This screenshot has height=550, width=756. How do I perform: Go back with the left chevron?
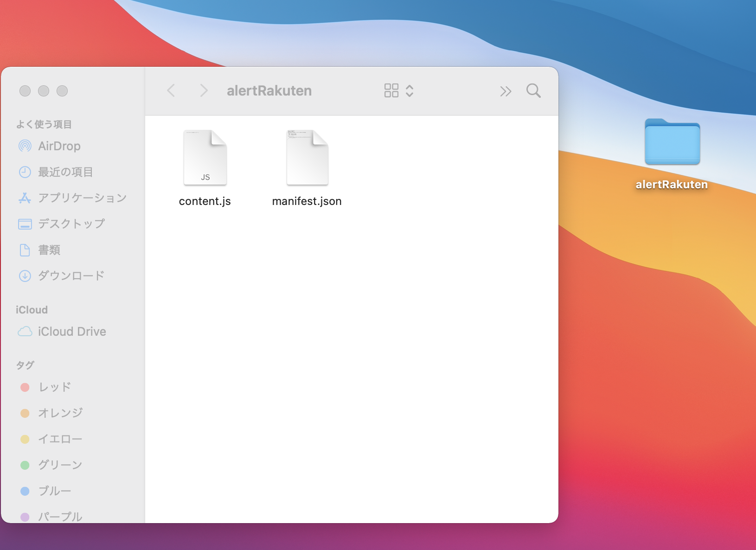[171, 90]
